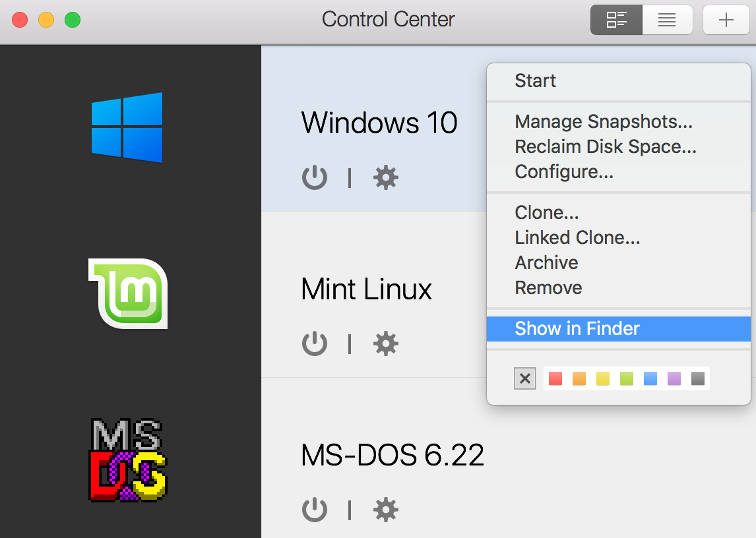Switch to compact list view in toolbar
This screenshot has height=538, width=756.
pyautogui.click(x=668, y=20)
